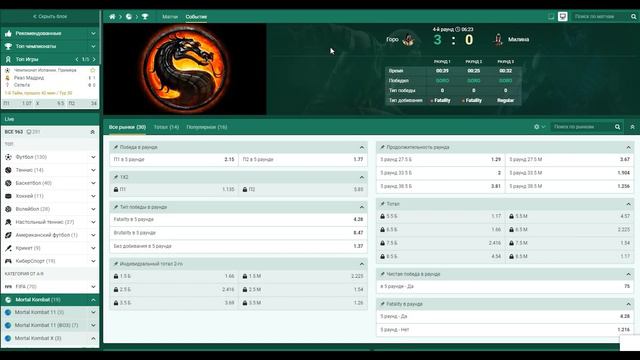Click the faded view mode icon beside the monitor

pyautogui.click(x=551, y=16)
